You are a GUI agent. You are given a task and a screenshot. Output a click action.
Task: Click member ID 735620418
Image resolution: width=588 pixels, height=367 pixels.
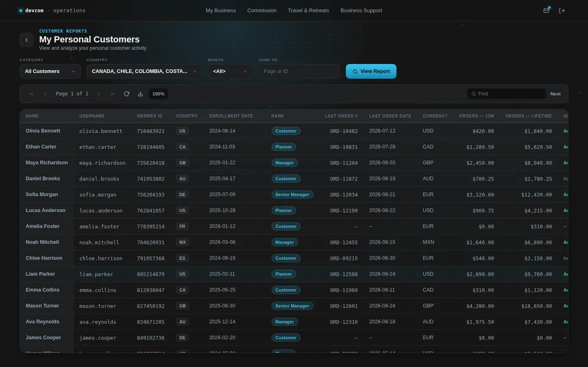pyautogui.click(x=151, y=163)
